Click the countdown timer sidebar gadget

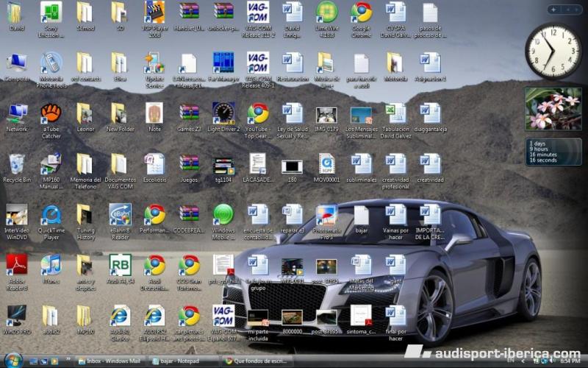pyautogui.click(x=553, y=152)
